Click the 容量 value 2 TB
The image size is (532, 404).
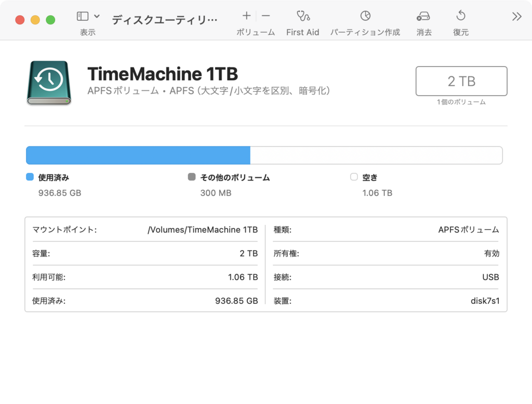pos(249,253)
